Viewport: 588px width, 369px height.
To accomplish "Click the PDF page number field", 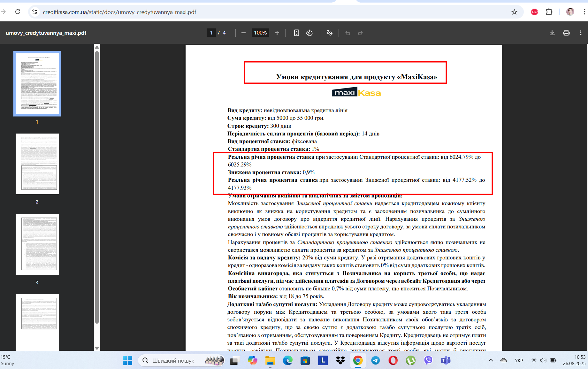I will pos(211,33).
